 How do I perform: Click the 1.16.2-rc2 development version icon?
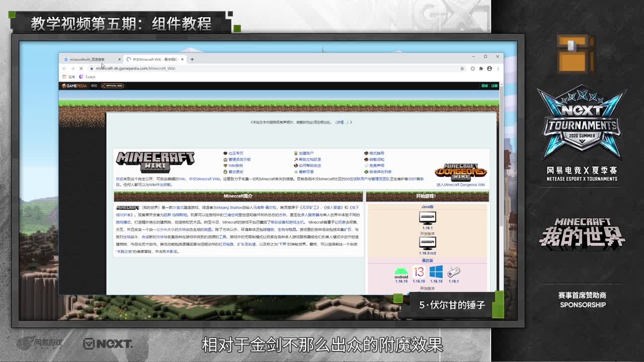428,243
